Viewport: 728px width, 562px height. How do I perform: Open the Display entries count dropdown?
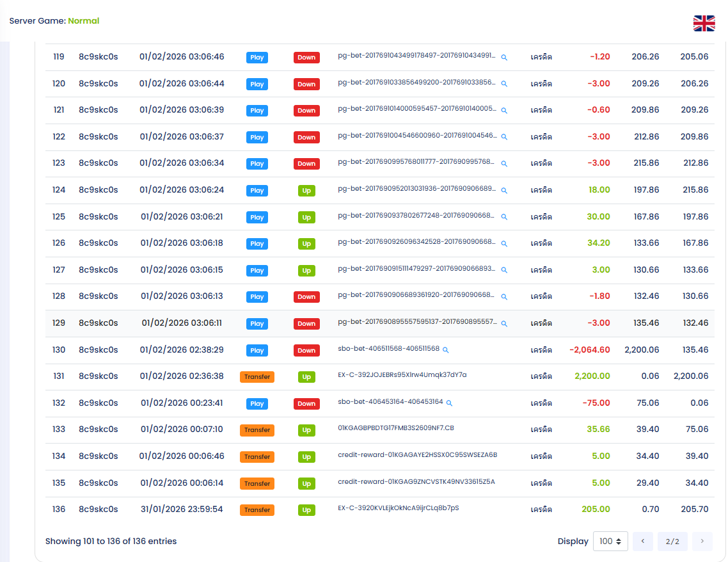[x=610, y=542]
